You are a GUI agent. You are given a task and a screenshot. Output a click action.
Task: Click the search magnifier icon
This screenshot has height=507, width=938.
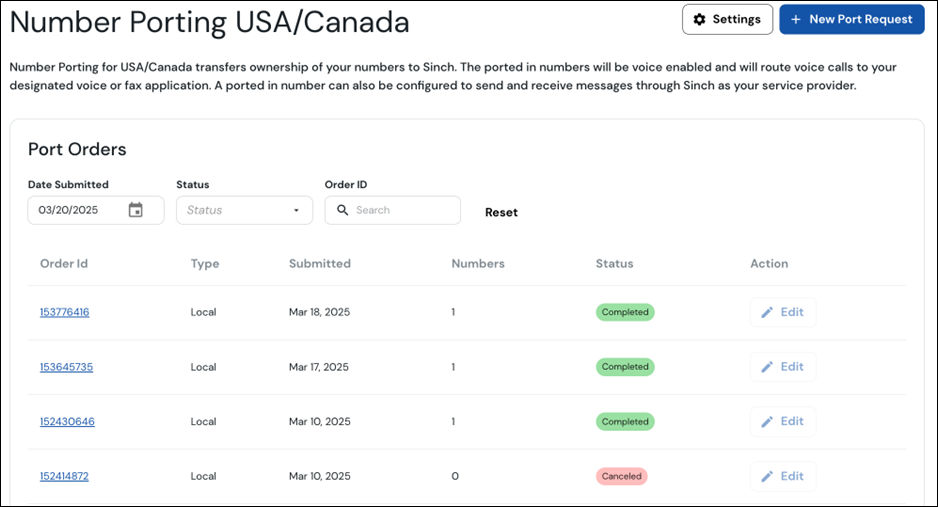pos(342,210)
